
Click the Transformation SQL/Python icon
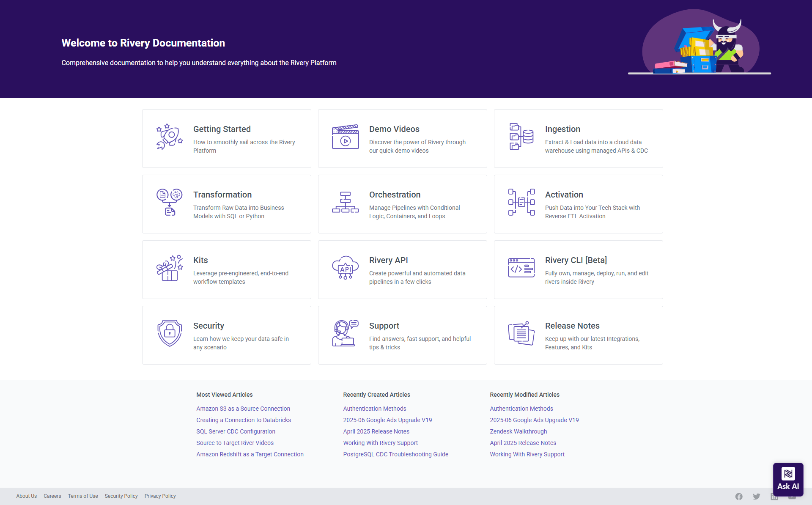click(169, 202)
